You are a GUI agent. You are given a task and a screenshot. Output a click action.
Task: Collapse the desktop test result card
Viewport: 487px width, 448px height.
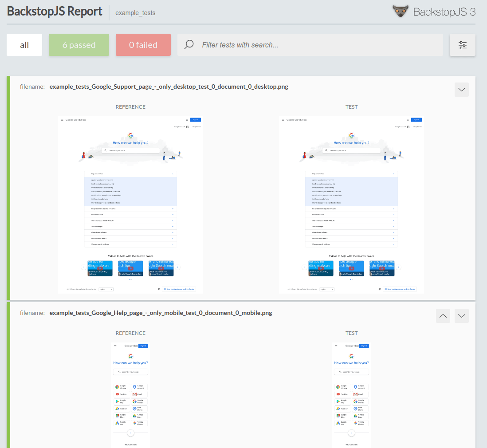tap(461, 90)
